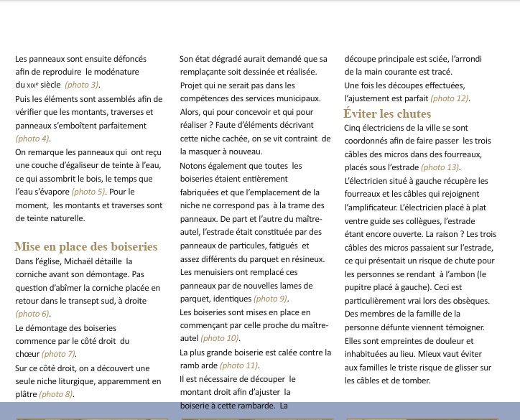The image size is (520, 420).
Task: Click line "Son état dégradé aurait demandé que sa"
Action: click(254, 59)
